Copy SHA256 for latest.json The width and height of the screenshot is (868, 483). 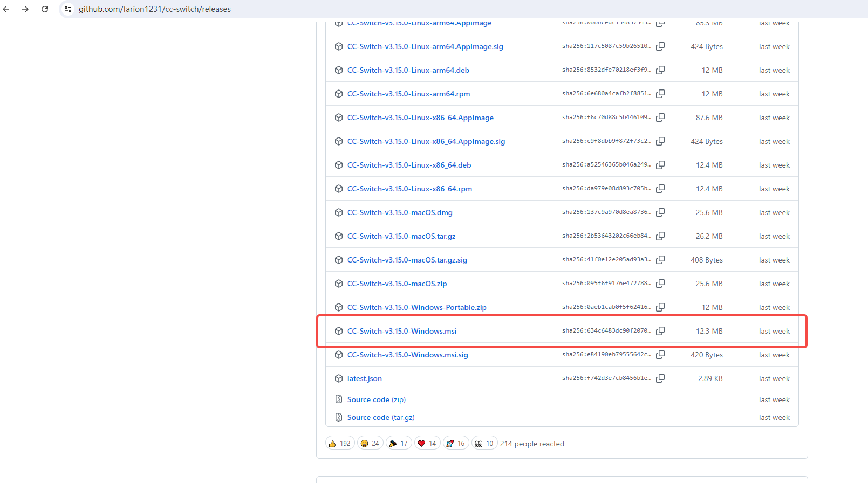pyautogui.click(x=660, y=378)
